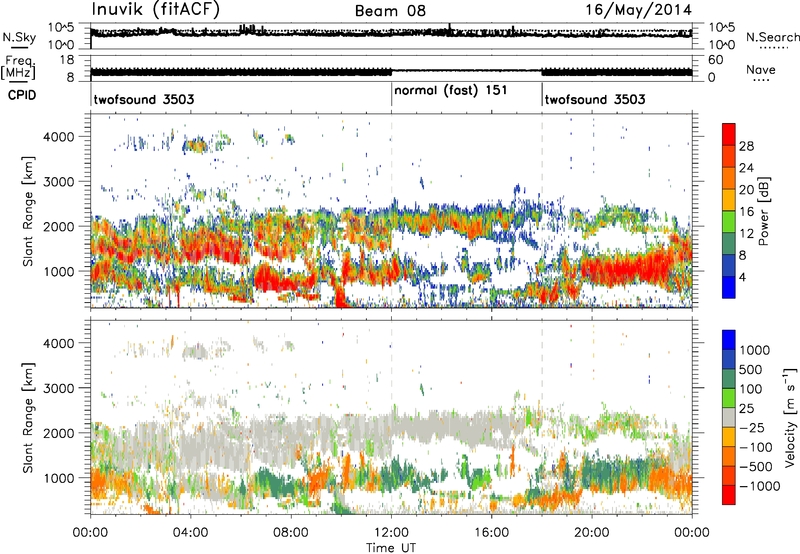Click the 'N.Search' legend label

[x=772, y=37]
